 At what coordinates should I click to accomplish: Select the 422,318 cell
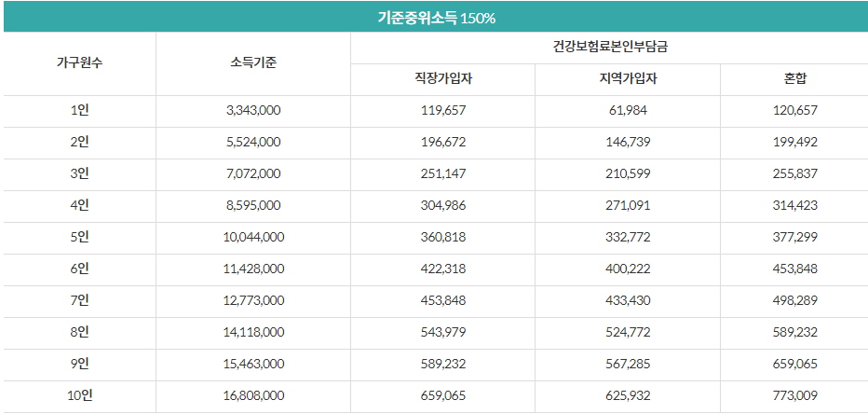443,269
